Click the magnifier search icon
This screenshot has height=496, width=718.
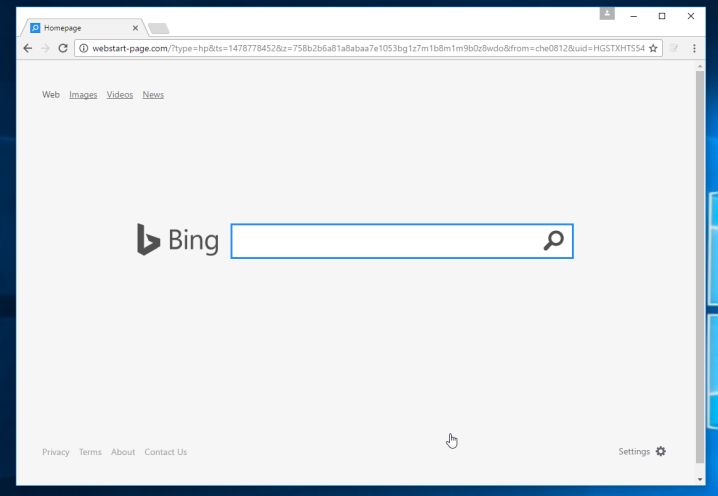click(553, 240)
